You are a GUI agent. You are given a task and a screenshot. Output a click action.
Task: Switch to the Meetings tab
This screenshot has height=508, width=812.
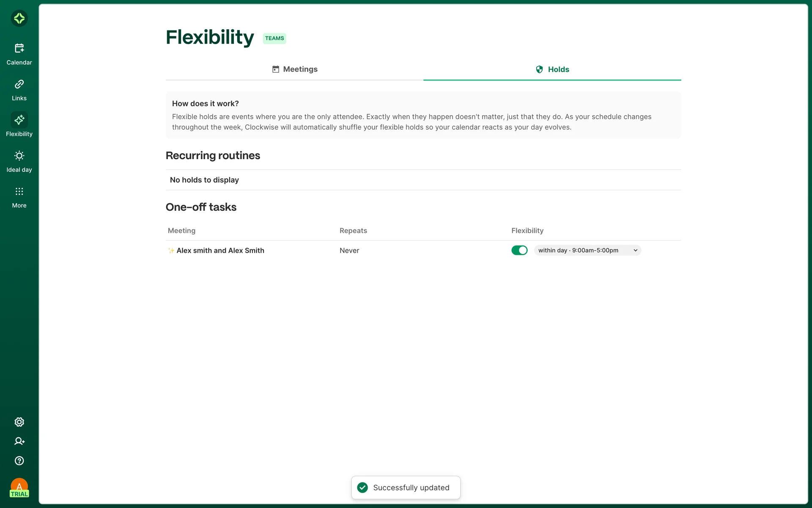tap(295, 69)
